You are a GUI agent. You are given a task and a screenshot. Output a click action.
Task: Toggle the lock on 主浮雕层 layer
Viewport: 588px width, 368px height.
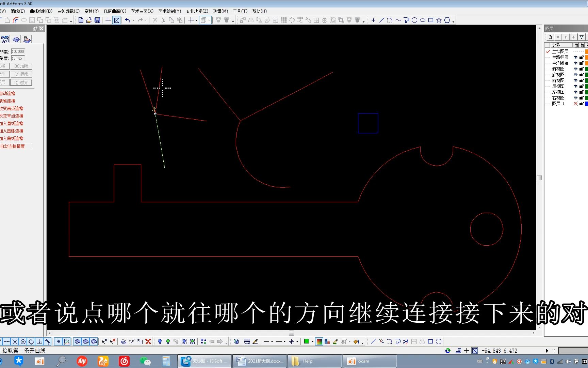coord(581,63)
